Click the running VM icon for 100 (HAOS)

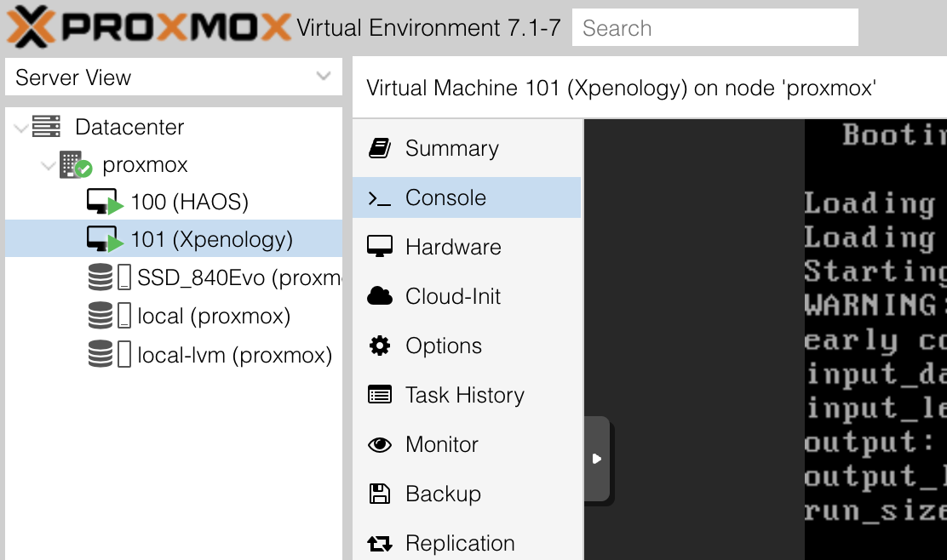(x=105, y=203)
